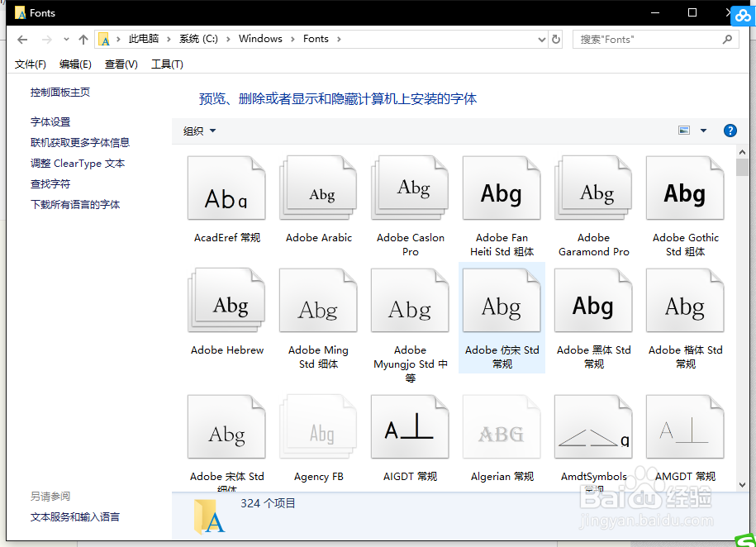Click the font list scrollbar down arrow
Viewport: 756px width, 547px height.
click(742, 485)
